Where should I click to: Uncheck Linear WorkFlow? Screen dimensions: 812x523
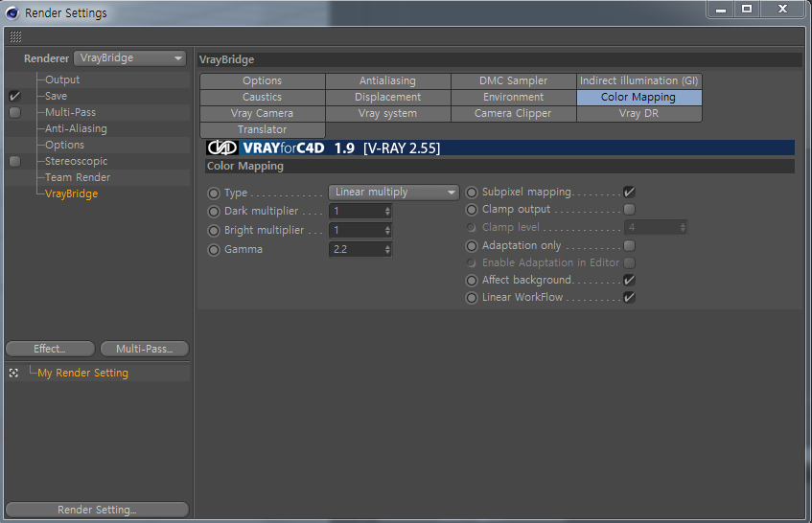click(x=629, y=298)
